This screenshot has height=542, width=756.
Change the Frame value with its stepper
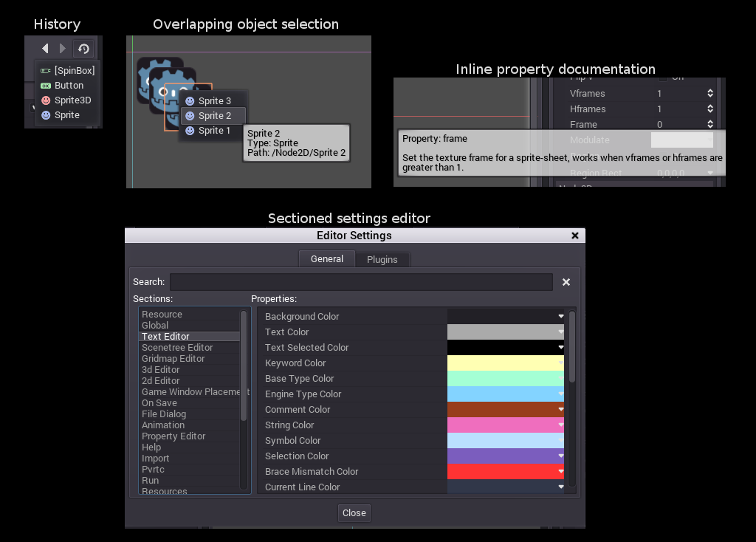pos(710,125)
